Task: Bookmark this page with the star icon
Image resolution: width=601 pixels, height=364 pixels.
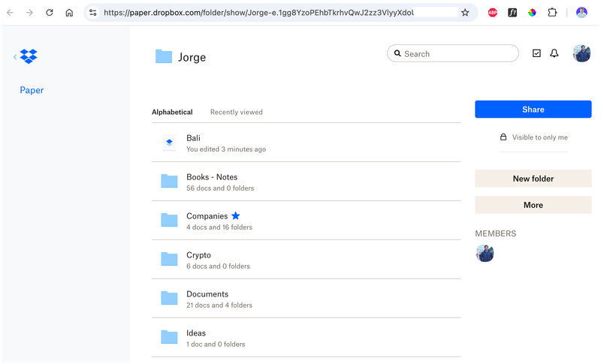Action: 465,13
